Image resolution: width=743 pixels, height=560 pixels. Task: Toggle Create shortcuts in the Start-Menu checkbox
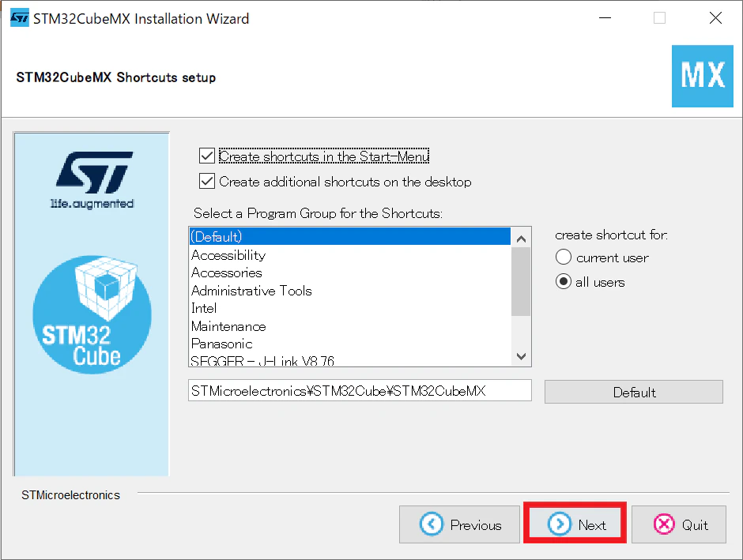207,156
